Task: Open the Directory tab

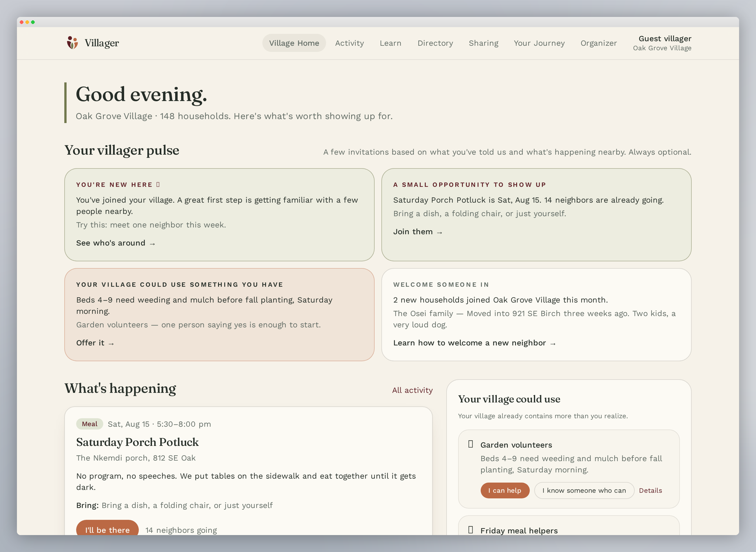Action: tap(435, 43)
